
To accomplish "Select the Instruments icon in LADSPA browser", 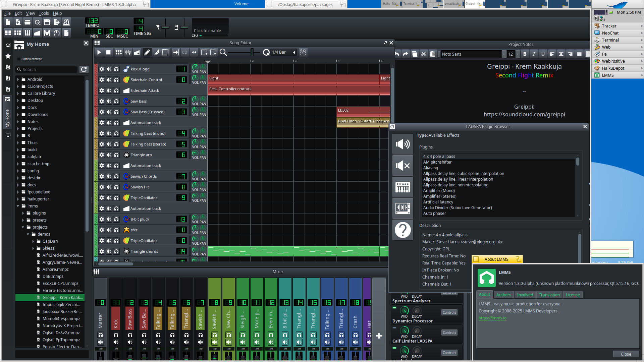I will coord(402,187).
